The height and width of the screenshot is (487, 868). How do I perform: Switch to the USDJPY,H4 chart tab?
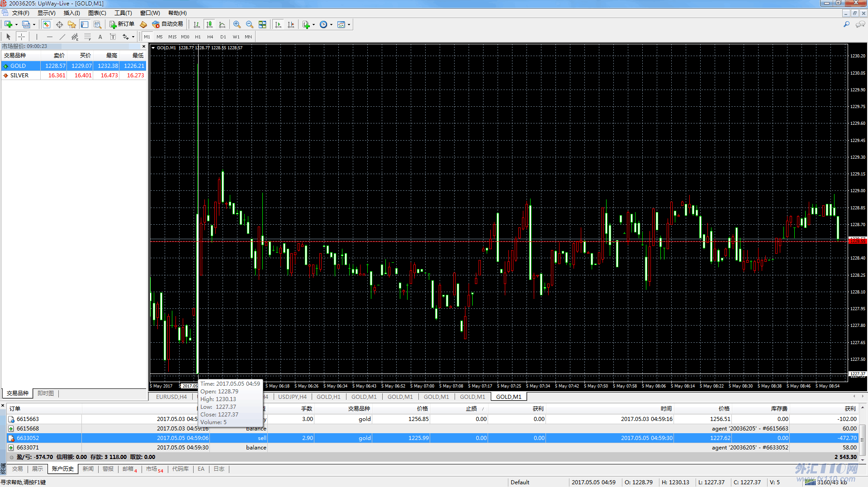point(292,397)
